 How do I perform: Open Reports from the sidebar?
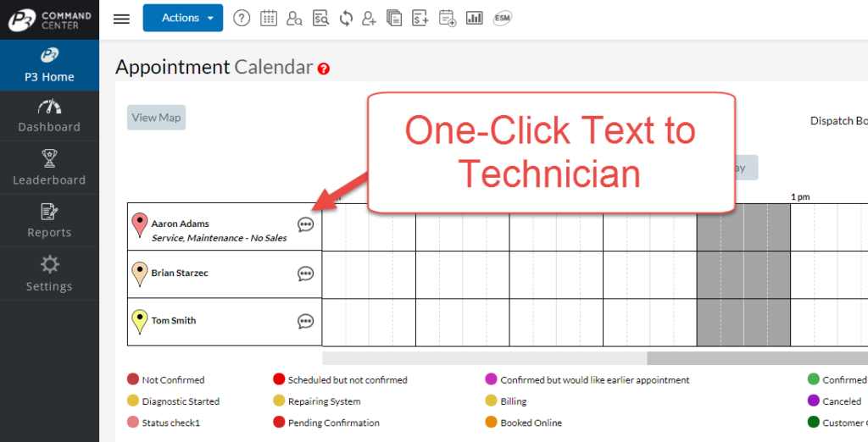(49, 221)
